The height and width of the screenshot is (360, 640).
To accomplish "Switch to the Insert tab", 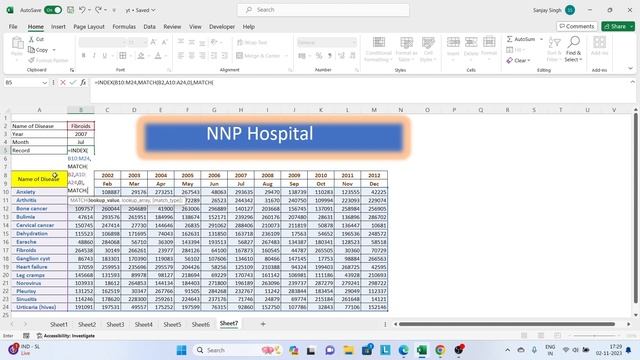I will click(58, 27).
